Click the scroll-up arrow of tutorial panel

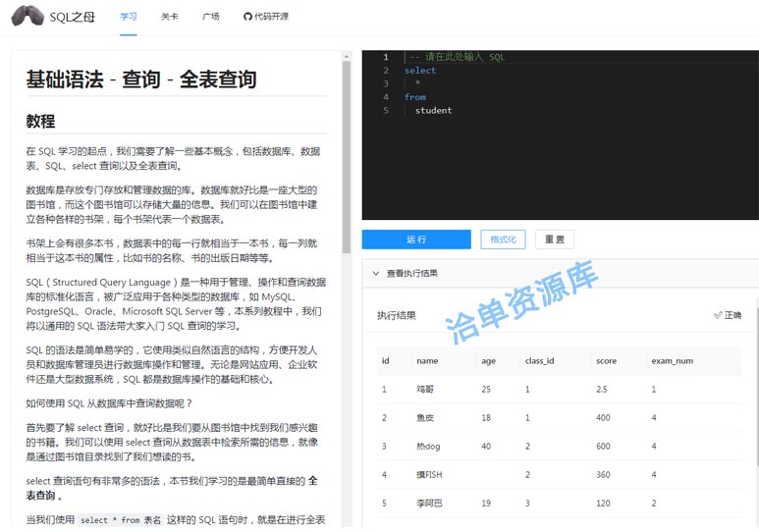[346, 57]
